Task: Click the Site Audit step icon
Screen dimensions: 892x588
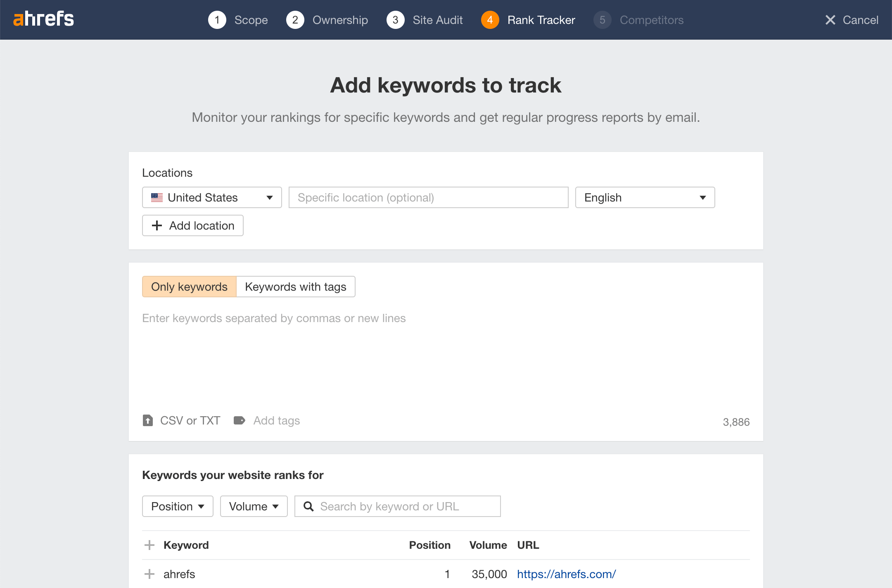Action: click(395, 20)
